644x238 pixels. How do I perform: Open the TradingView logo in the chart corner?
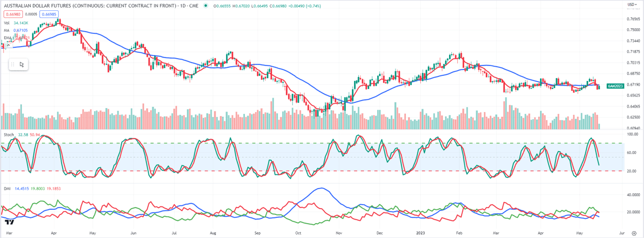[x=9, y=221]
